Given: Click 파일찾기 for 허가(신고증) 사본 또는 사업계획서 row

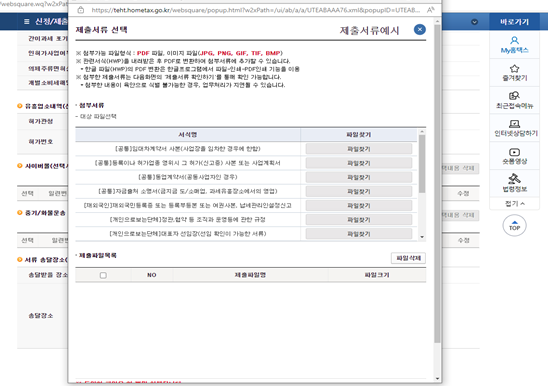Looking at the screenshot, I should click(358, 163).
